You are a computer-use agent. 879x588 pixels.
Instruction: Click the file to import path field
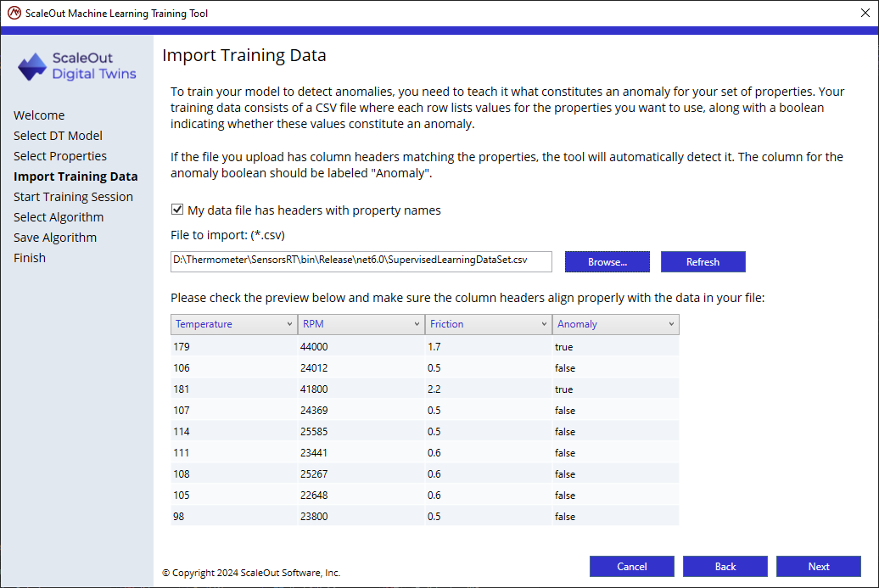click(361, 262)
